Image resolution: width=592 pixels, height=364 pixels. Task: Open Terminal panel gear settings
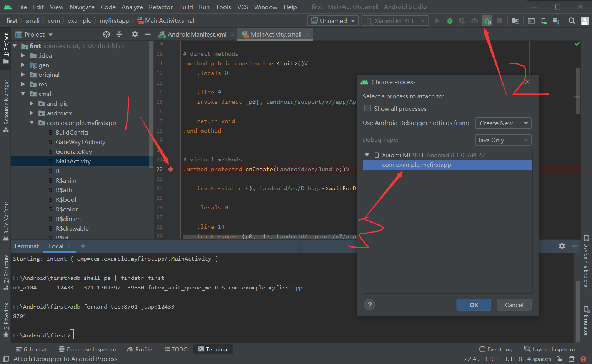pyautogui.click(x=562, y=246)
